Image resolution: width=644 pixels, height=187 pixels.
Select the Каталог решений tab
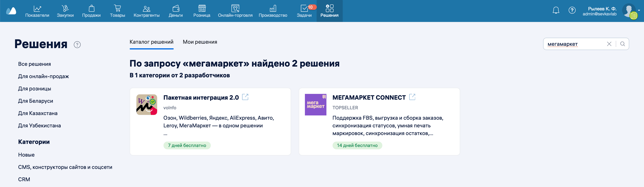click(151, 42)
